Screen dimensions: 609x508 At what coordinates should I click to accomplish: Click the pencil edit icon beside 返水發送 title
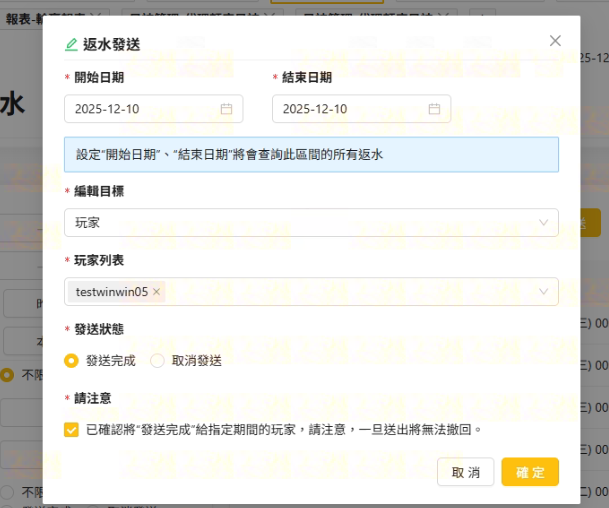coord(71,44)
